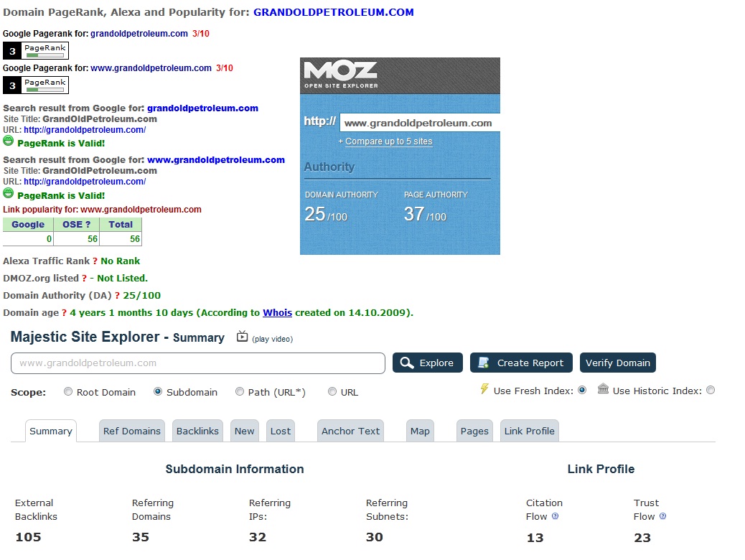Click the Google link count 0 cell
This screenshot has width=745, height=560.
28,238
